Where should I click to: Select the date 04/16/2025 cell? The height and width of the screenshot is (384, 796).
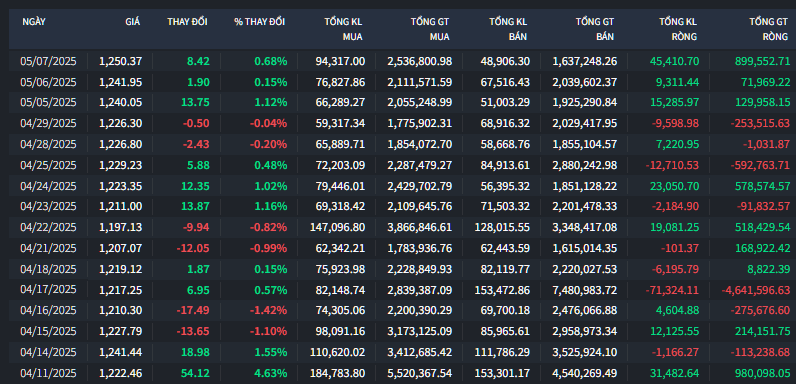(48, 310)
